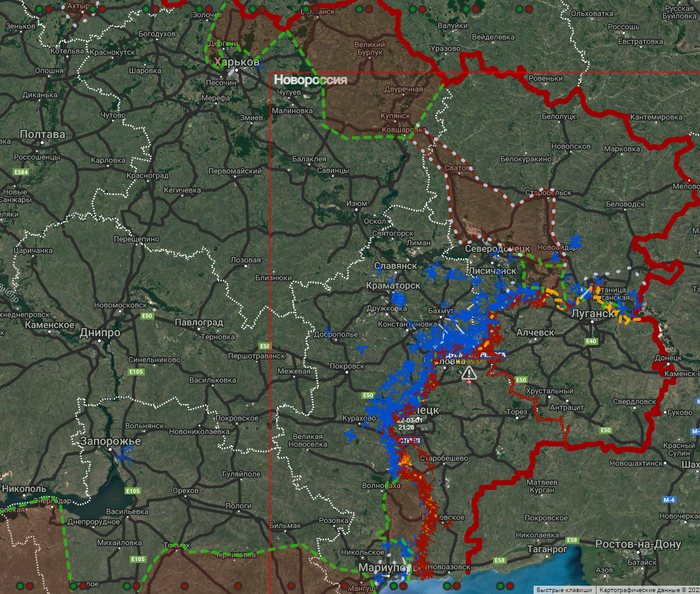Viewport: 700px width, 594px height.
Task: Select the Балаклея label
Action: click(x=309, y=159)
